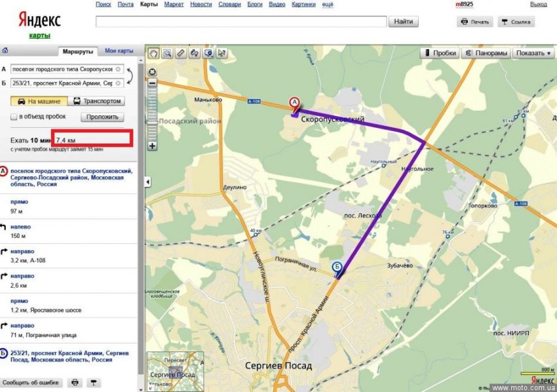The height and width of the screenshot is (392, 557).
Task: Select the ruler distance tool
Action: [x=180, y=53]
